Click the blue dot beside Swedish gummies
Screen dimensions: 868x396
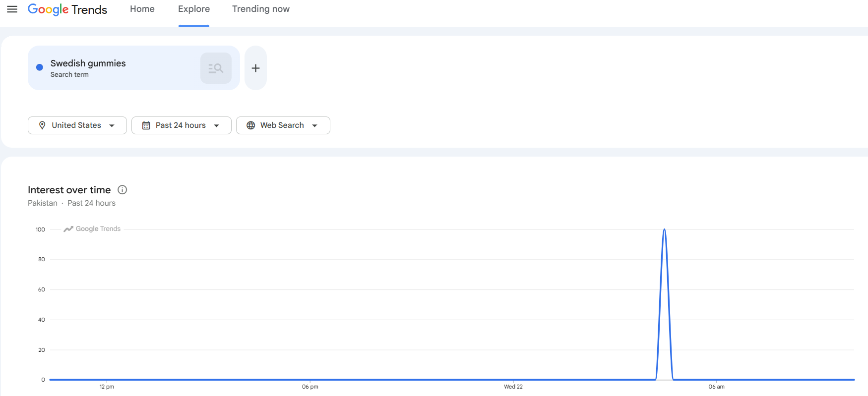(40, 67)
